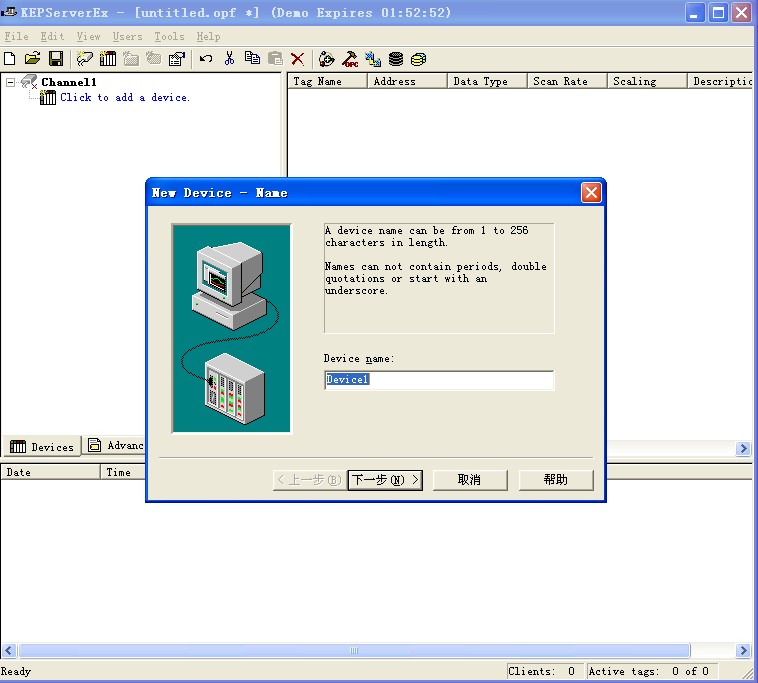This screenshot has width=758, height=683.
Task: Open the Help menu
Action: (208, 36)
